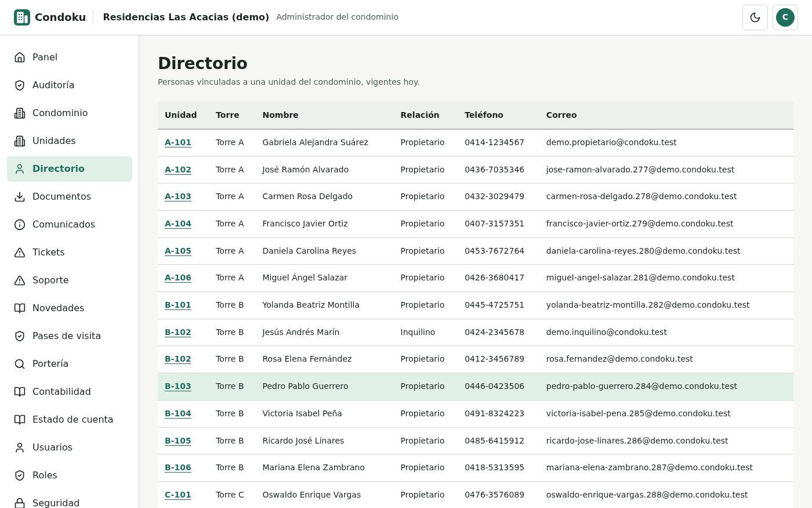Open the B-102 link for Jesús Andrés Marín

[x=178, y=332]
